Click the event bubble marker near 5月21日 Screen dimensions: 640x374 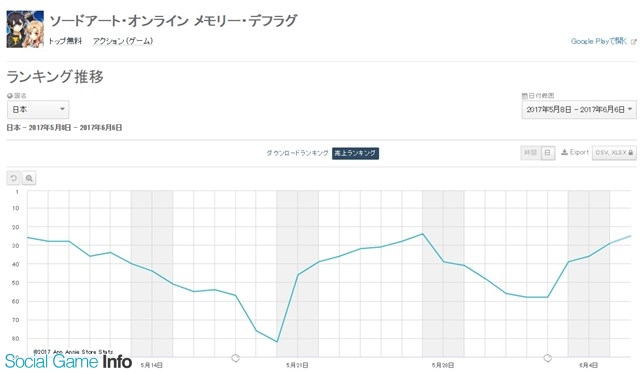(x=236, y=358)
